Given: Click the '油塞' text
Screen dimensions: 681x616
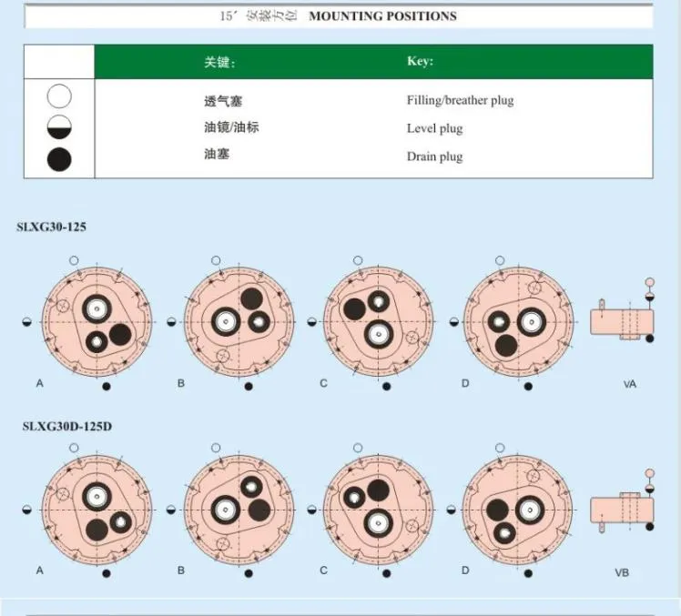Looking at the screenshot, I should (217, 154).
